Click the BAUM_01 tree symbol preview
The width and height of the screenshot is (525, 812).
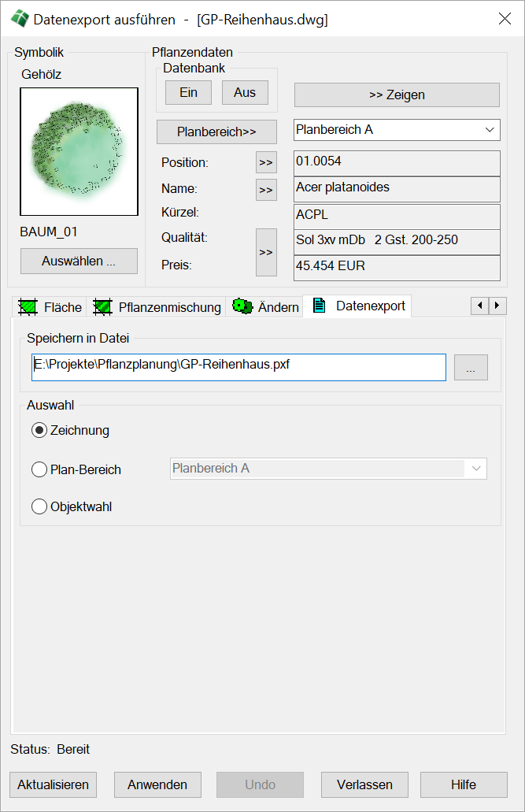(x=79, y=151)
